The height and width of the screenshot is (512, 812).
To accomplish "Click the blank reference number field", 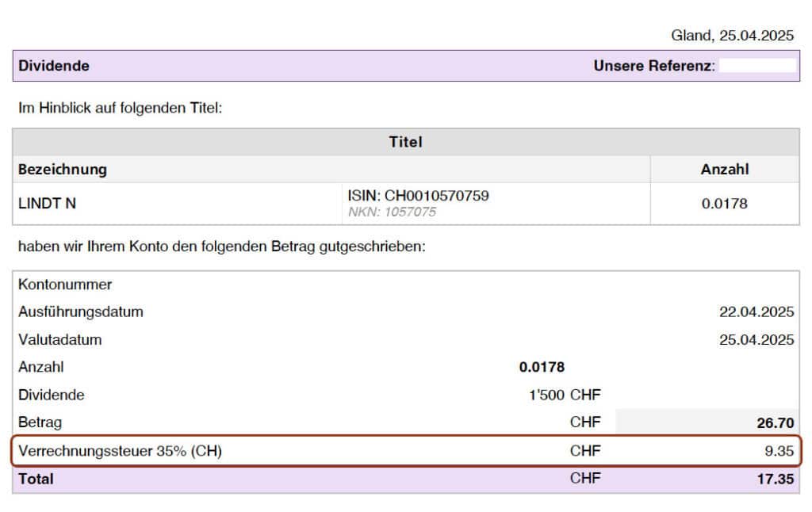I will coord(757,66).
